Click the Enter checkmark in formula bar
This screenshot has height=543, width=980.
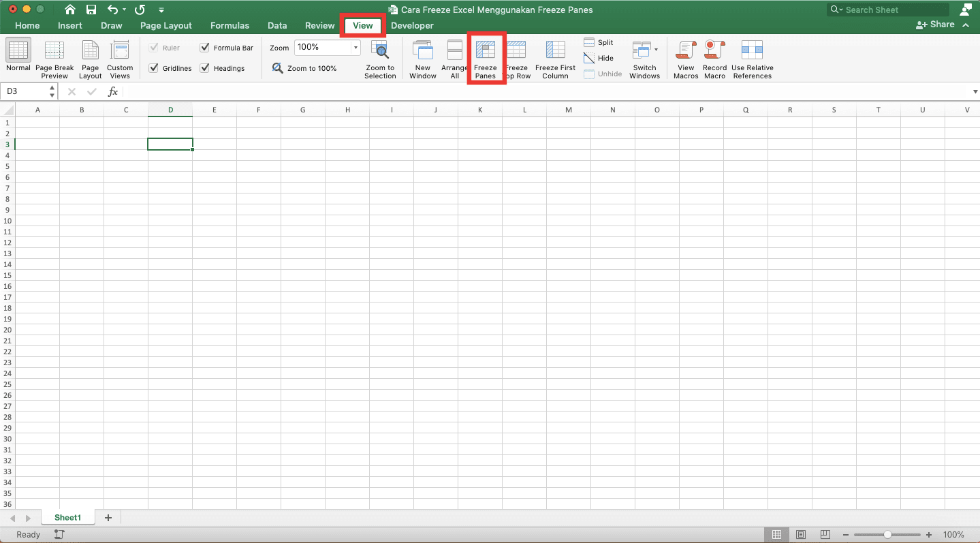tap(92, 91)
